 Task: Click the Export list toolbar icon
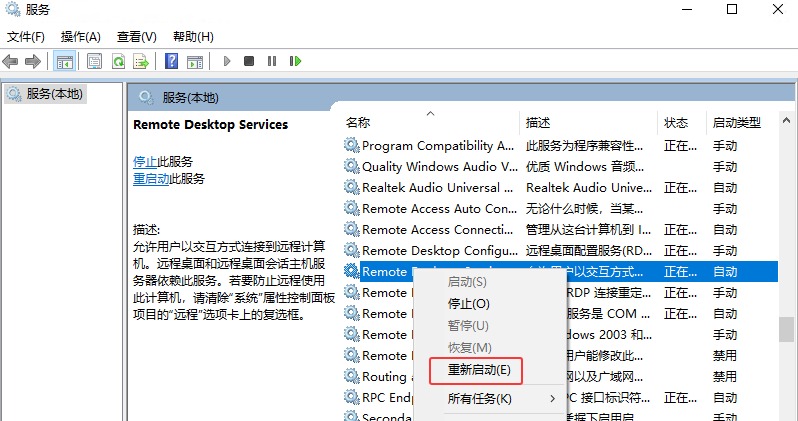[141, 61]
